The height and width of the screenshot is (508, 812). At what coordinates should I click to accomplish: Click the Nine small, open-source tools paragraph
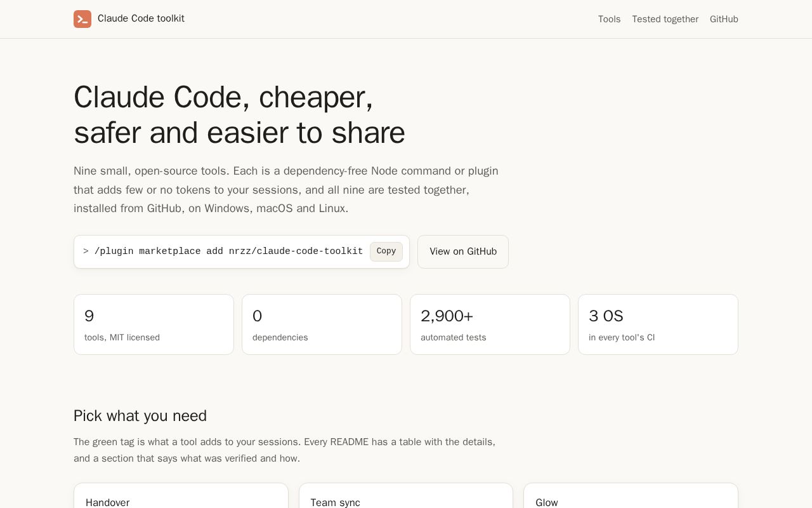tap(286, 190)
